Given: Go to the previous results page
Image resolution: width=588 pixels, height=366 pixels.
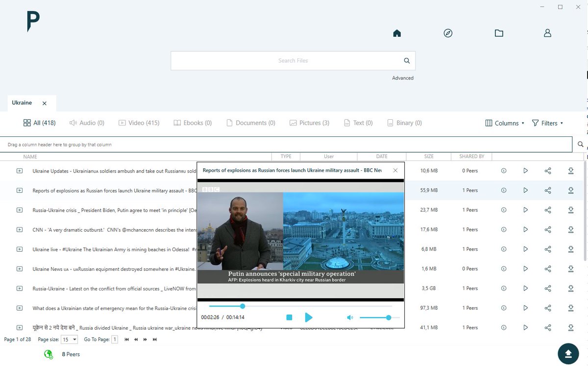Looking at the screenshot, I should tap(136, 340).
